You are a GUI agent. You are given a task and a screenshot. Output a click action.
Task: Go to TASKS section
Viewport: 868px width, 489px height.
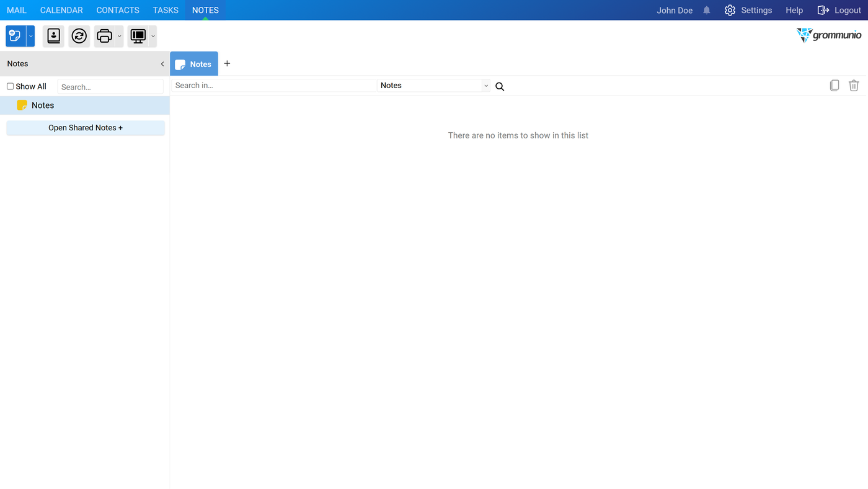pos(166,10)
